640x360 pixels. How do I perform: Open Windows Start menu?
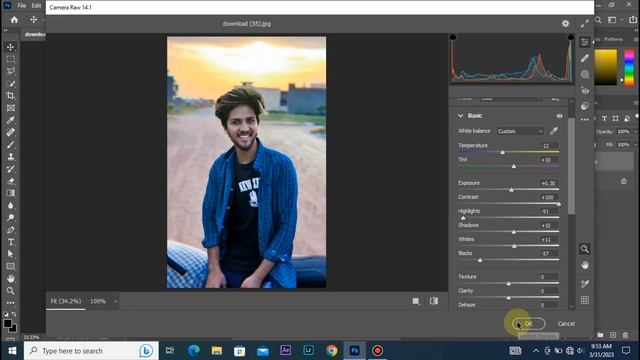point(12,351)
